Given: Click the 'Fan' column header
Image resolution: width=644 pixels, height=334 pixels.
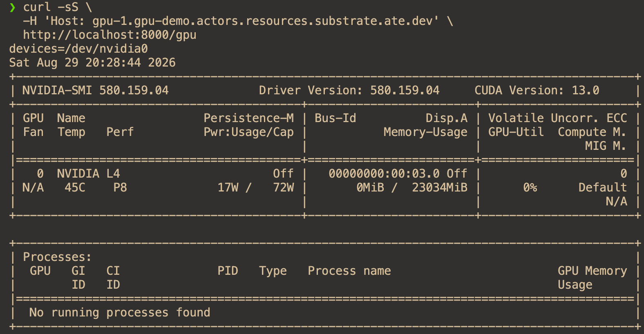Looking at the screenshot, I should pos(33,132).
